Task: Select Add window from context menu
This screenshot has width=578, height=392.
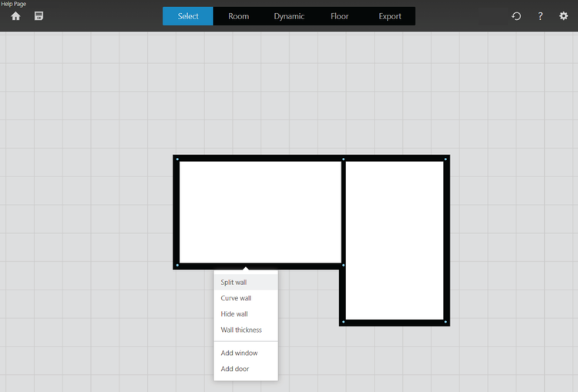Action: coord(246,353)
